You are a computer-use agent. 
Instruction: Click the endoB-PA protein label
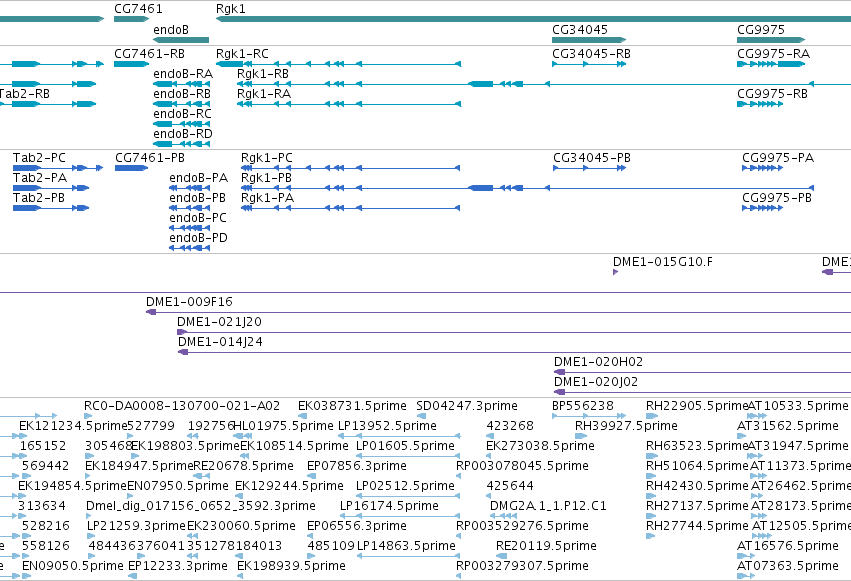tap(199, 178)
